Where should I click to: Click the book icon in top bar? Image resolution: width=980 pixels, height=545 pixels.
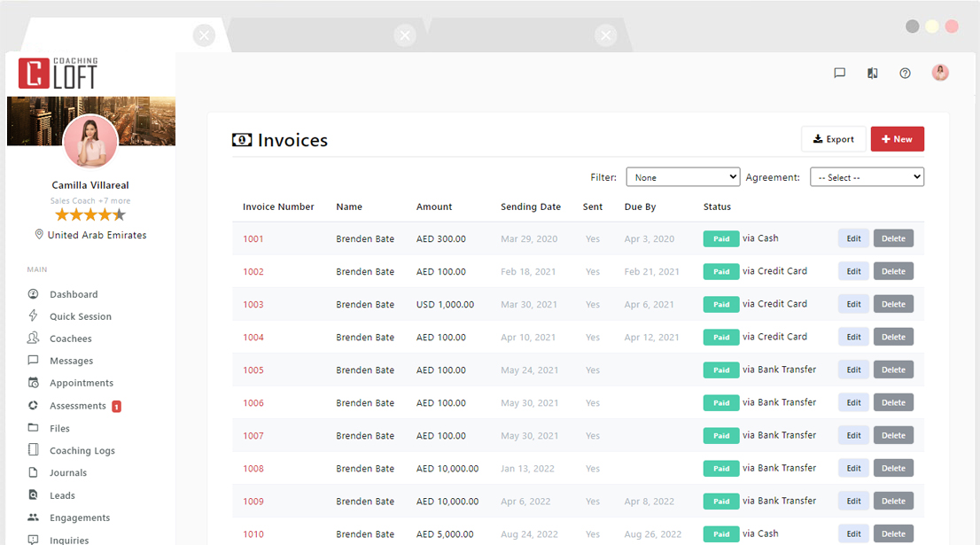click(x=872, y=74)
